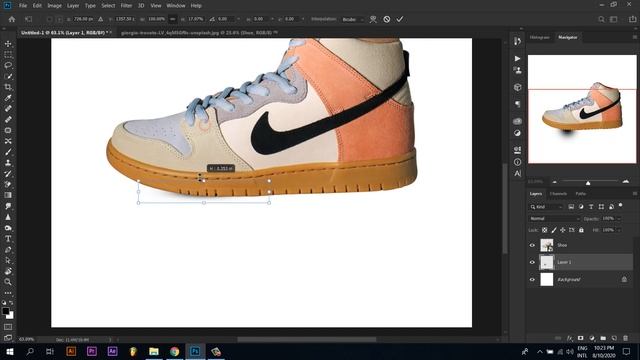This screenshot has width=640, height=360.
Task: Go to Photoshop Home screen
Action: pos(12,19)
